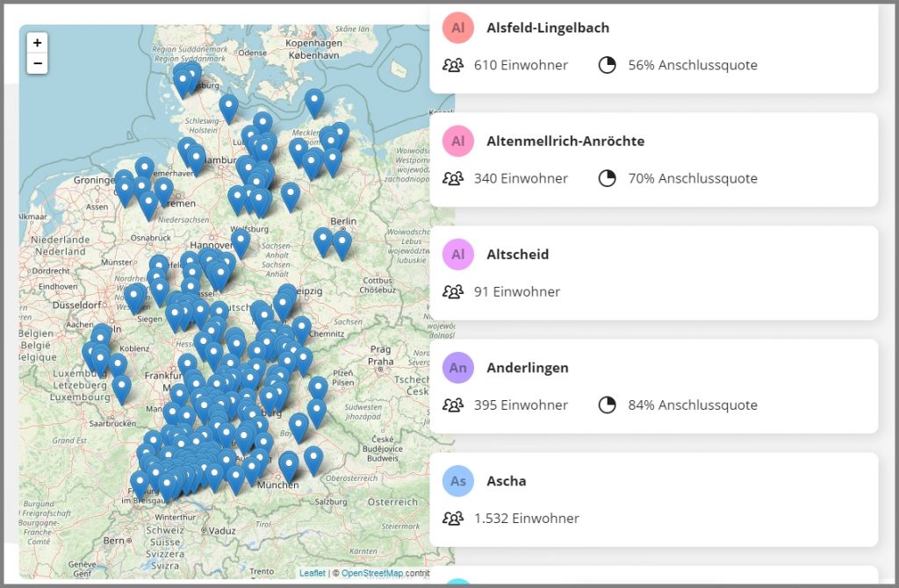Click pie chart icon beside 84% Anschlussquote

(x=607, y=405)
